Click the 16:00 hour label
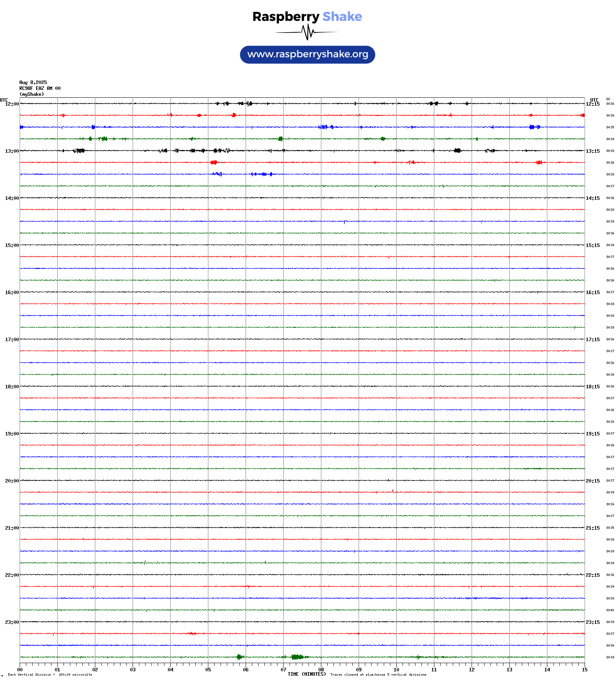This screenshot has height=680, width=616. 12,292
